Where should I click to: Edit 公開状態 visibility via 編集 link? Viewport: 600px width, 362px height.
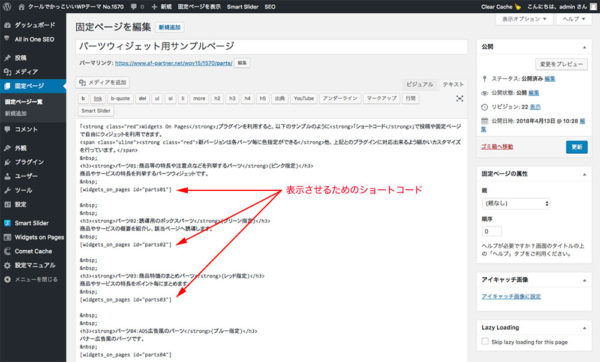(x=533, y=93)
